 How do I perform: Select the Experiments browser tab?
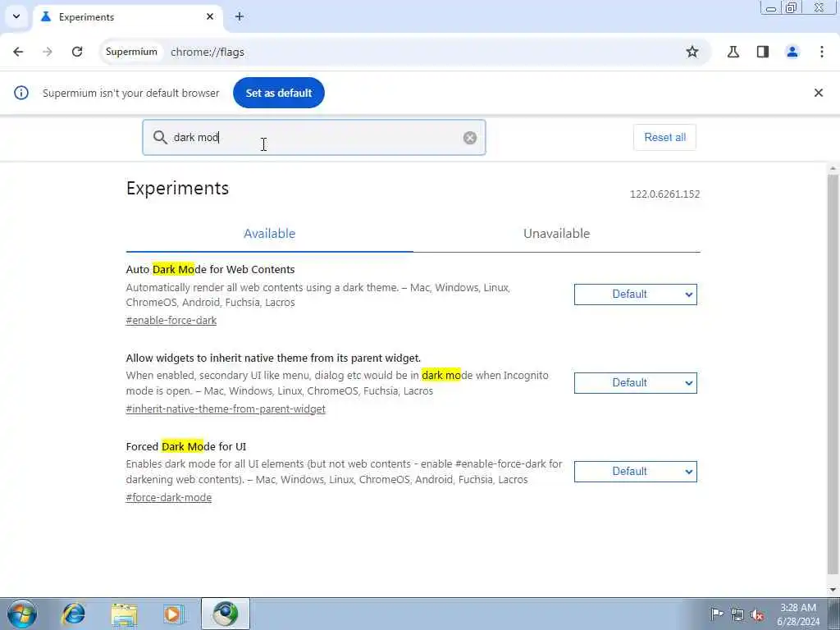[x=129, y=16]
